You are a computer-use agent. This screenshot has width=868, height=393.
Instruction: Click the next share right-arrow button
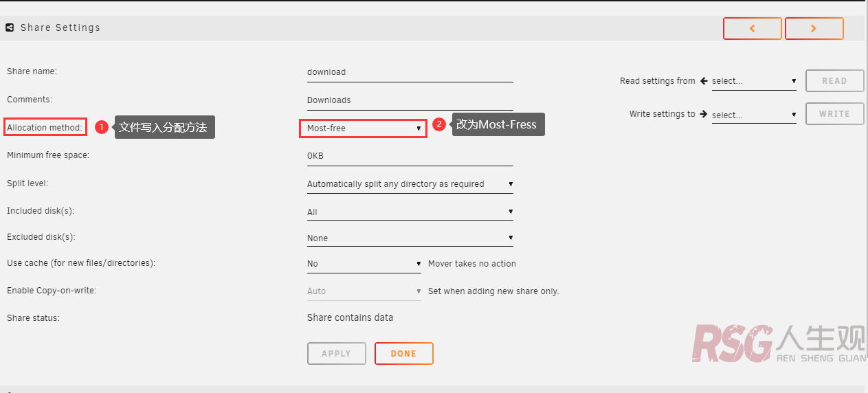(x=814, y=28)
